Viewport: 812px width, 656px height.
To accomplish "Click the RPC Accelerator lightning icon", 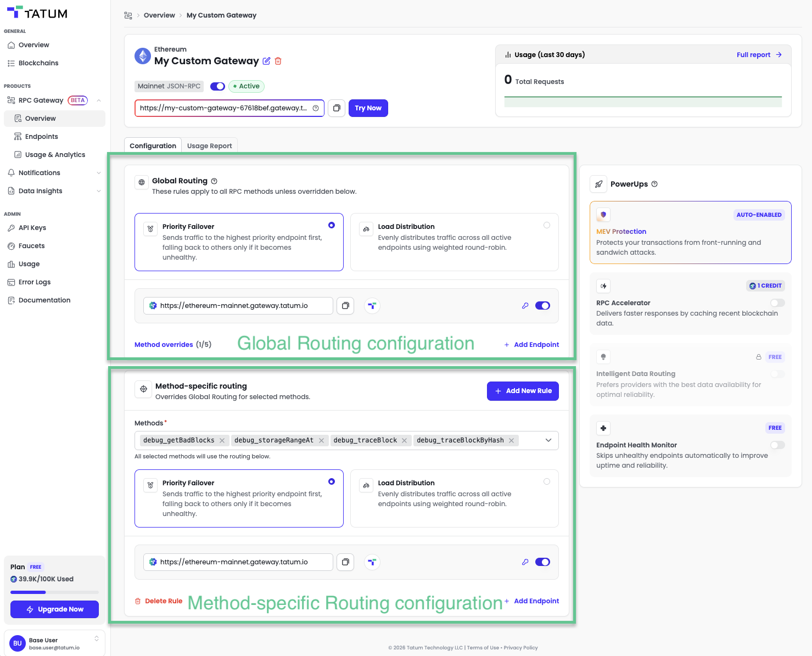I will pyautogui.click(x=603, y=286).
